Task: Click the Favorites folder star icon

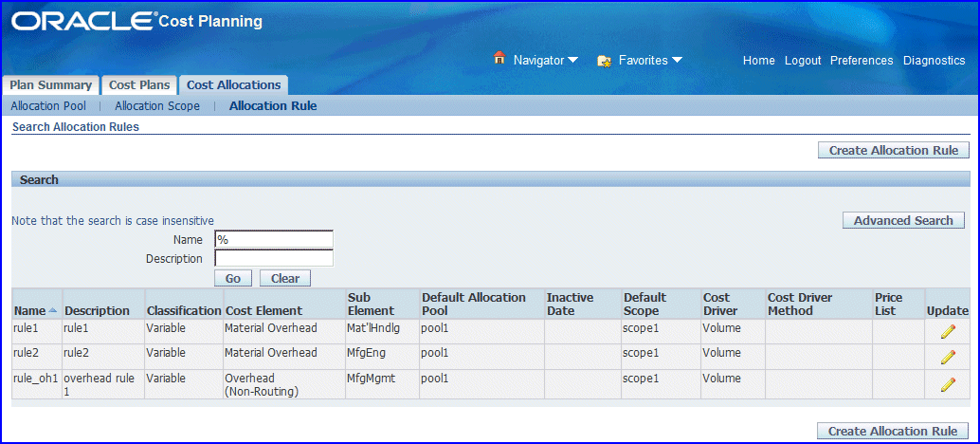Action: click(604, 61)
